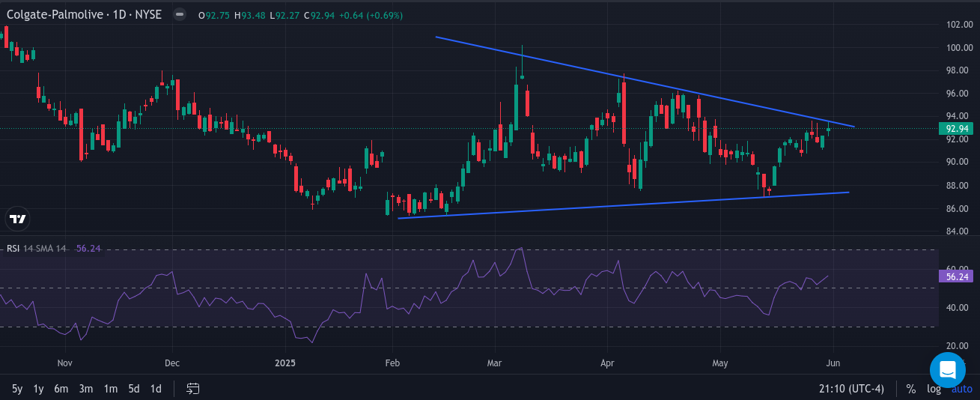Viewport: 980px width, 400px height.
Task: Open the go-to-date calendar icon
Action: [193, 388]
